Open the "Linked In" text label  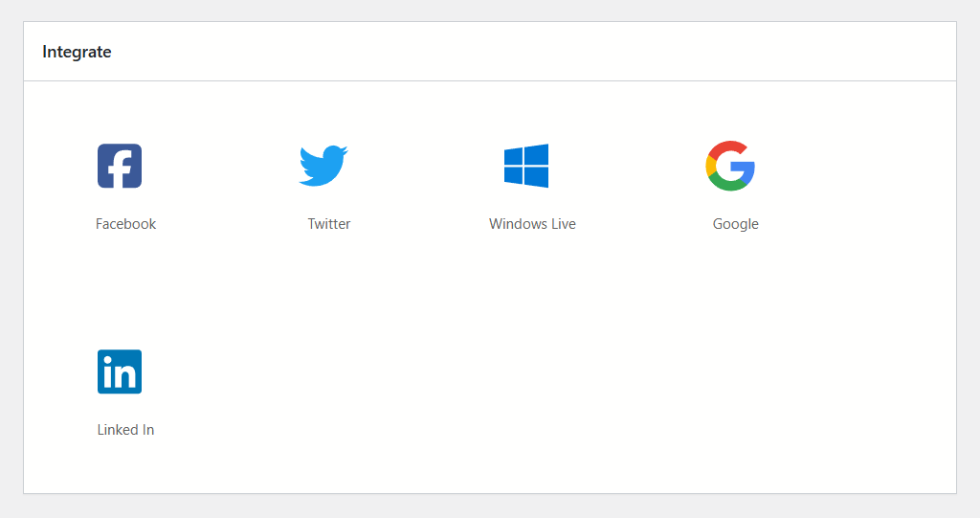125,430
